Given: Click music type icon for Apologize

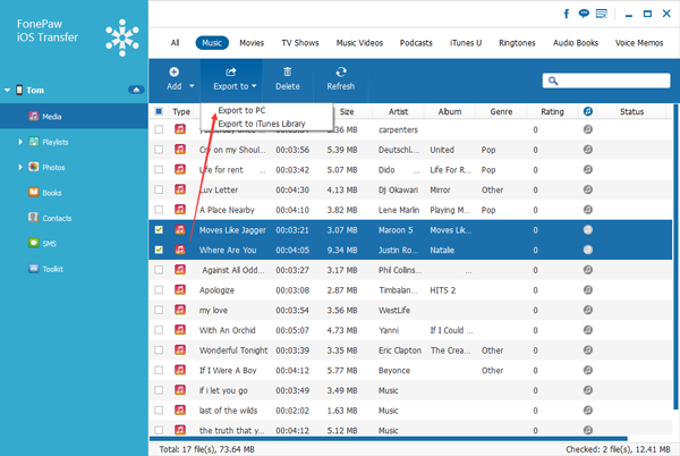Looking at the screenshot, I should (180, 290).
